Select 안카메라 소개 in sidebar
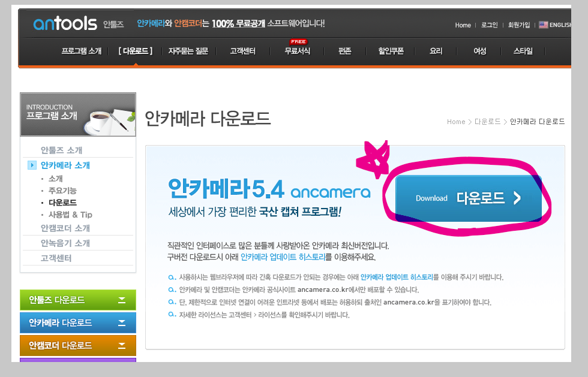This screenshot has height=377, width=588. coord(65,165)
